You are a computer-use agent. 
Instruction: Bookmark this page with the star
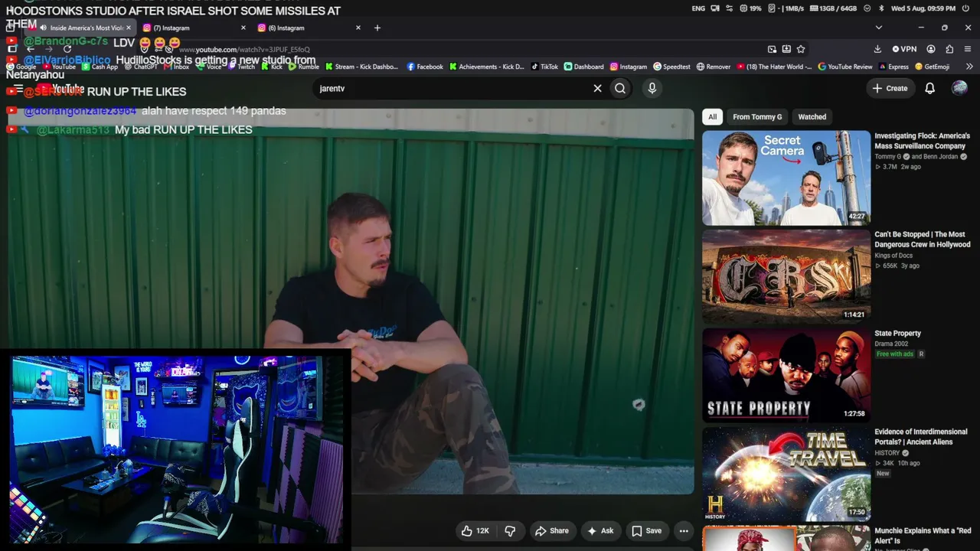point(801,49)
